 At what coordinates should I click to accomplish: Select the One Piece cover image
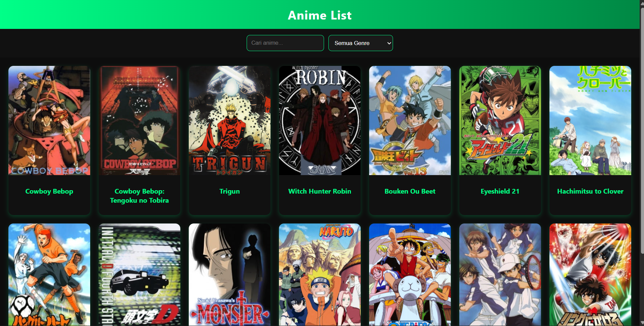click(410, 275)
